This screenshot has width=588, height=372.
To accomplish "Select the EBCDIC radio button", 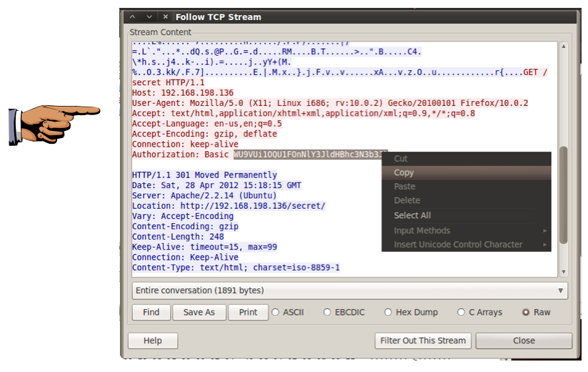I will [327, 312].
